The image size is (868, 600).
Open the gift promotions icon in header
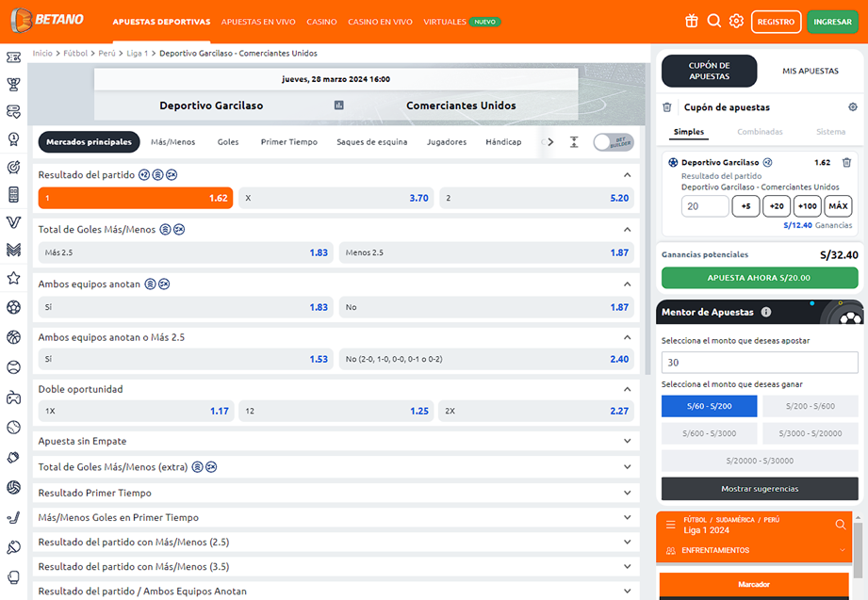(692, 21)
